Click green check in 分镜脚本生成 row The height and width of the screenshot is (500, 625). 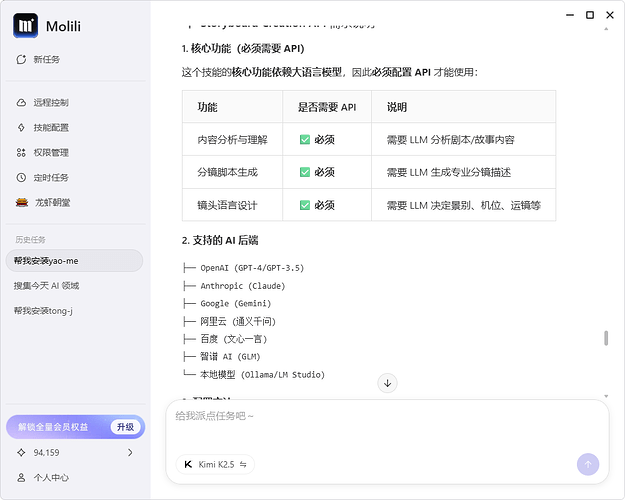(305, 172)
